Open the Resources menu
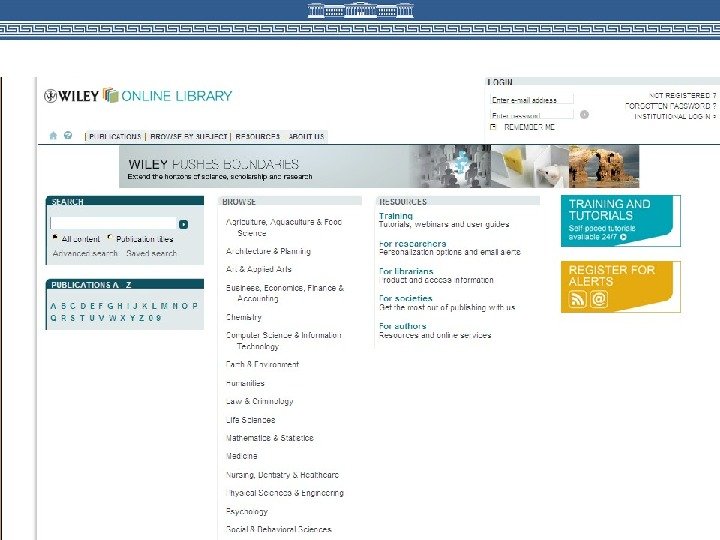The width and height of the screenshot is (720, 540). [x=258, y=136]
